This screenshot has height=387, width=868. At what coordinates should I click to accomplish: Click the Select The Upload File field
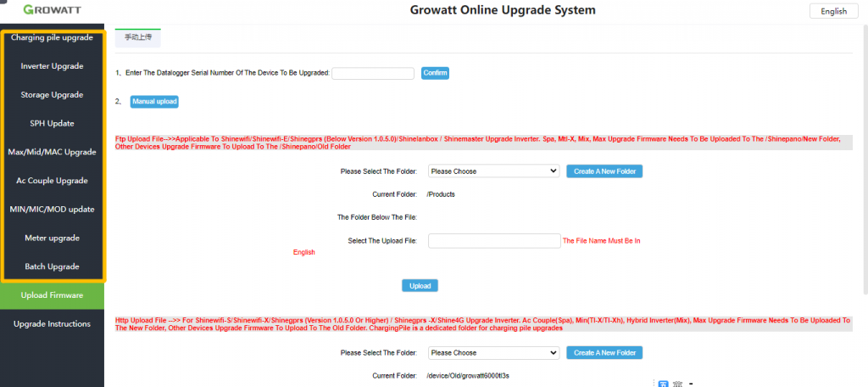495,241
